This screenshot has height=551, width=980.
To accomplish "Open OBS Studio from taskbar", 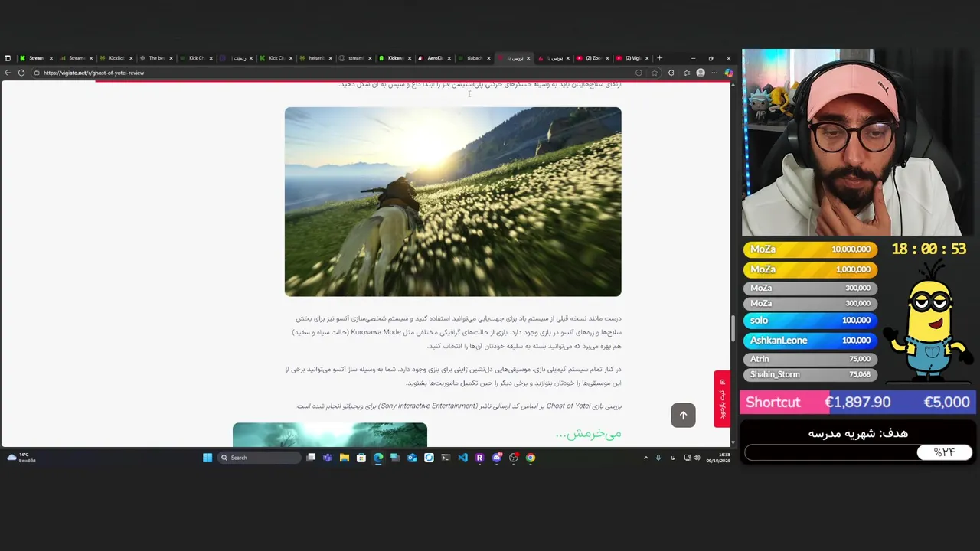I will pyautogui.click(x=514, y=458).
